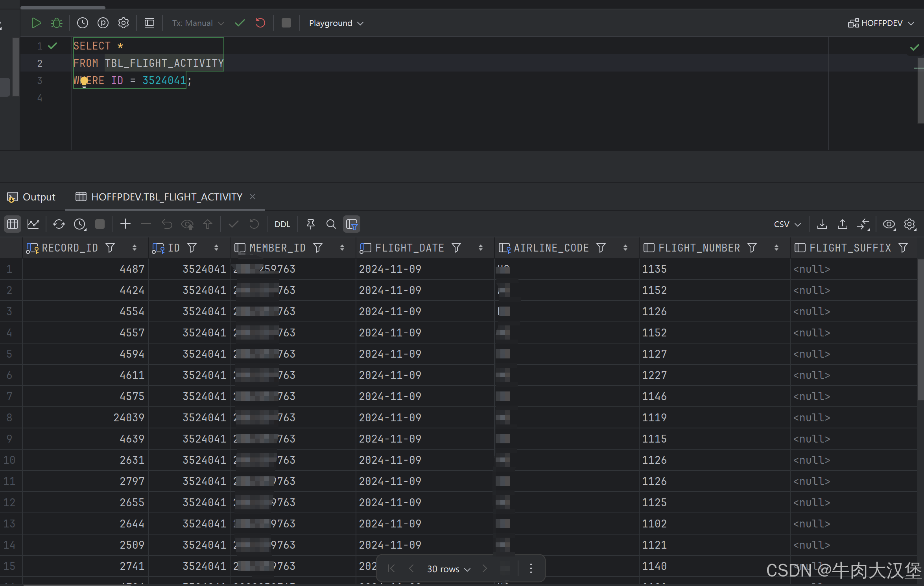Click the Stop square in editor toolbar
Screen dimensions: 924x586
[286, 23]
